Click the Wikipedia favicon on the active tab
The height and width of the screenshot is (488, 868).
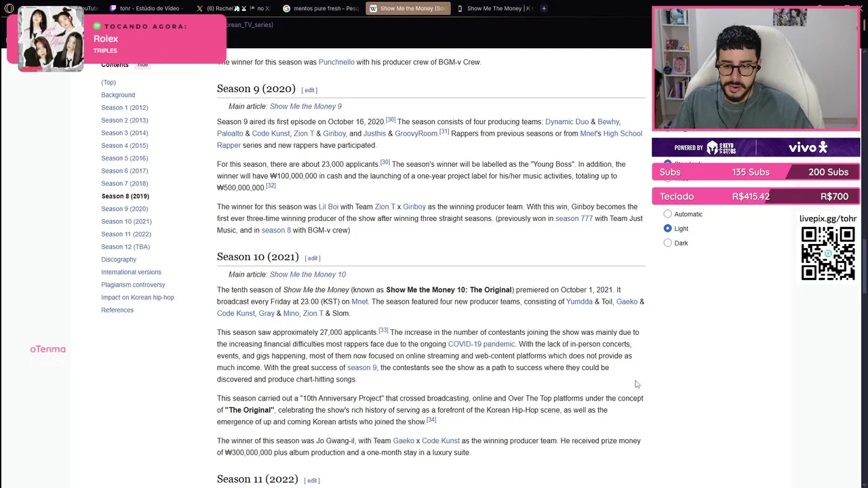[x=373, y=9]
